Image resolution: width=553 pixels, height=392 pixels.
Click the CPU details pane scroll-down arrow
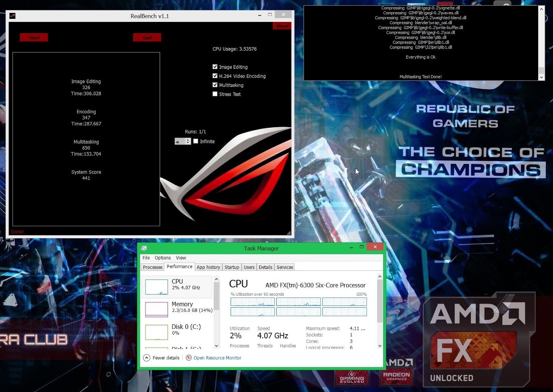380,345
